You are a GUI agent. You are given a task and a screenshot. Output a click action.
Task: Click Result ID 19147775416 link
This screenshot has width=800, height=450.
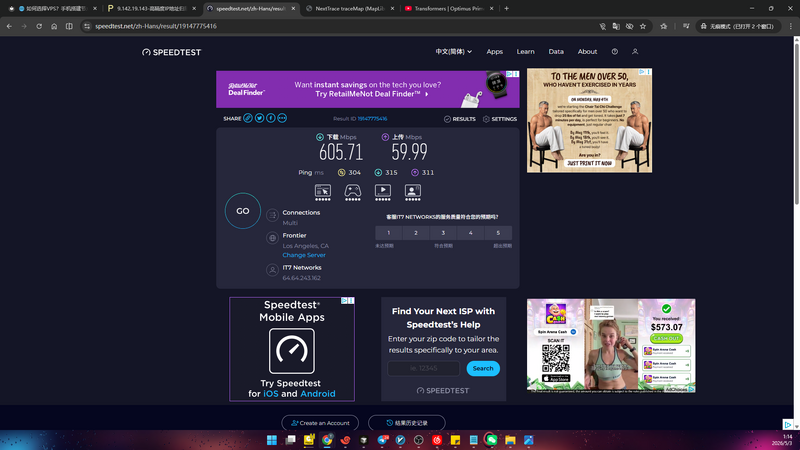pos(372,119)
